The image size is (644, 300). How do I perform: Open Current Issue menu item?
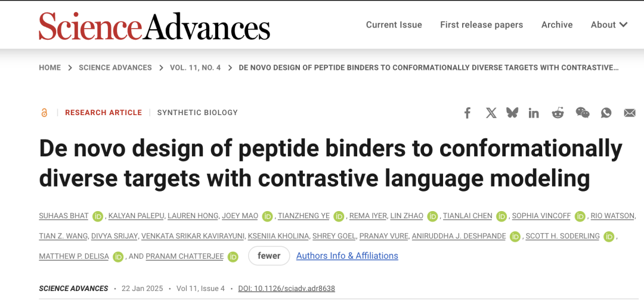click(x=394, y=24)
